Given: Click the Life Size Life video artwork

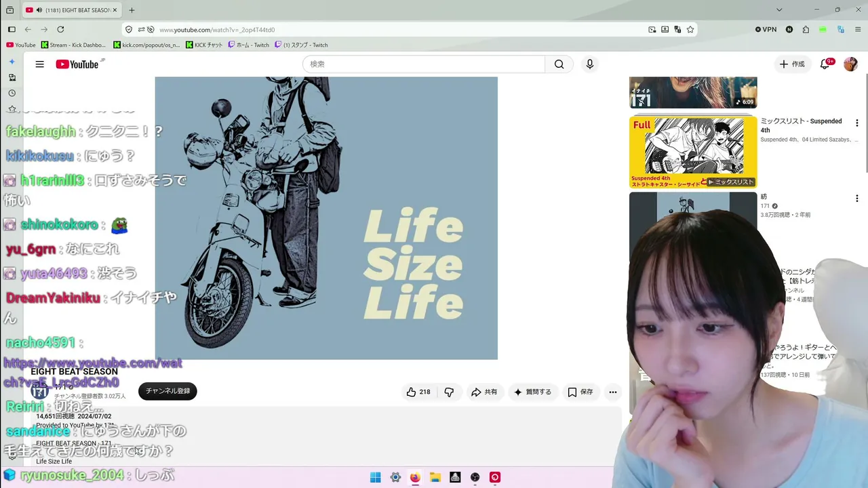Looking at the screenshot, I should click(326, 218).
